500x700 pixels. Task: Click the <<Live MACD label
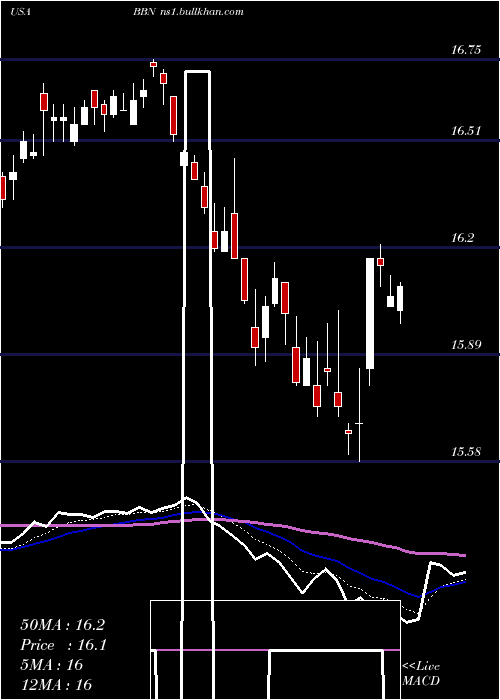[x=421, y=673]
